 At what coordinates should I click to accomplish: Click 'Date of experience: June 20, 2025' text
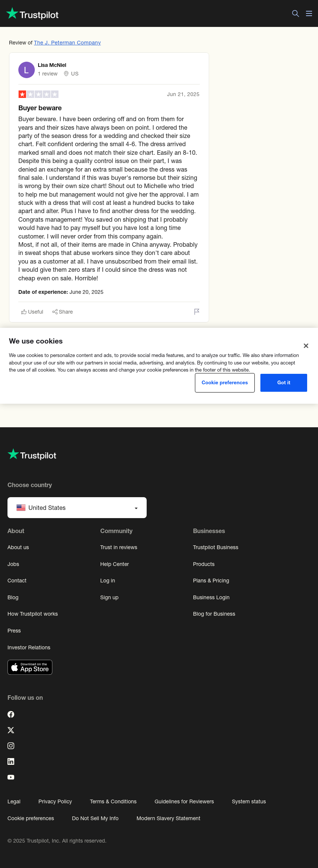click(x=61, y=292)
